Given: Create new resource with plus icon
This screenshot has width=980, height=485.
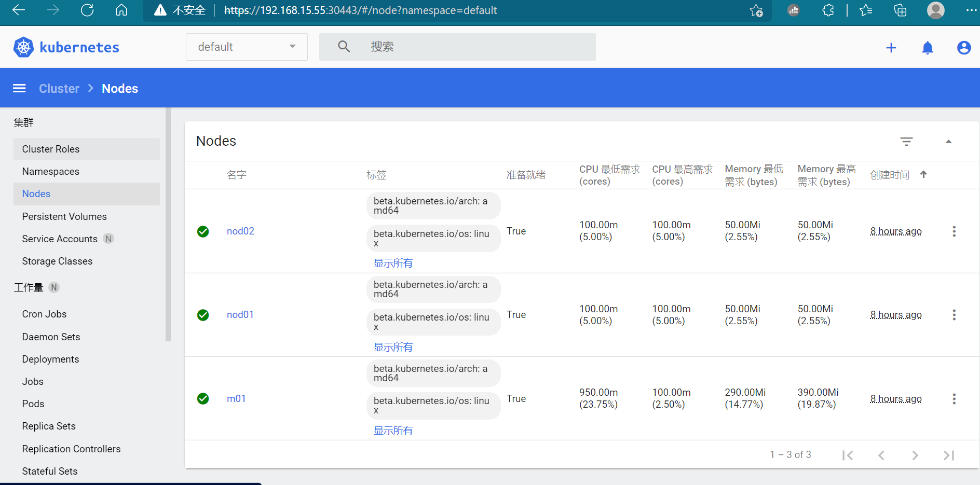Looking at the screenshot, I should 891,48.
